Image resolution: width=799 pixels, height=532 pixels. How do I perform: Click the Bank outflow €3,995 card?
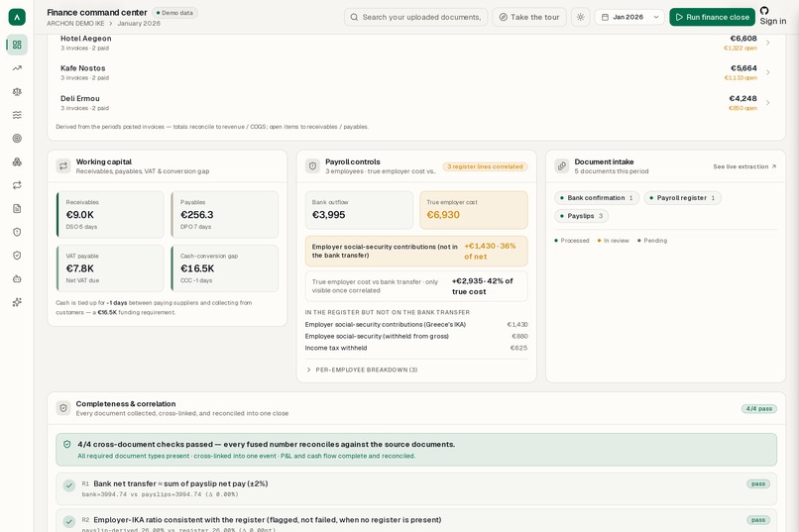(359, 210)
